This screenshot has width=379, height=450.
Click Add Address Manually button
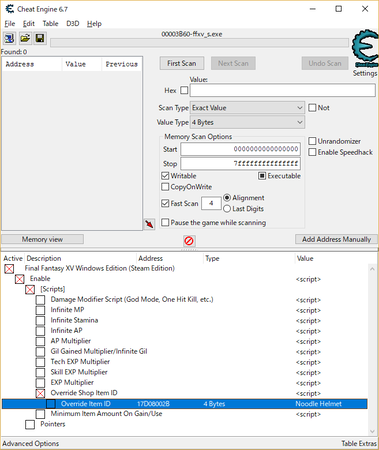pos(336,239)
